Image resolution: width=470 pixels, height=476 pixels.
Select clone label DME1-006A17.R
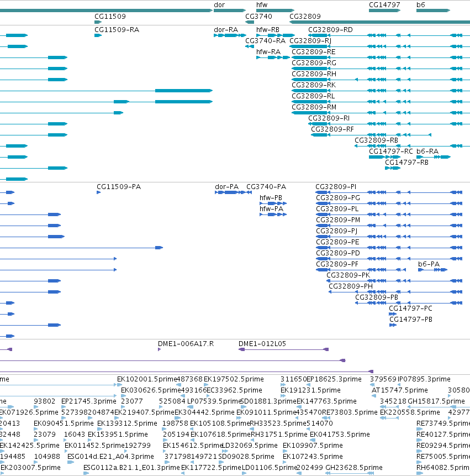(x=186, y=344)
